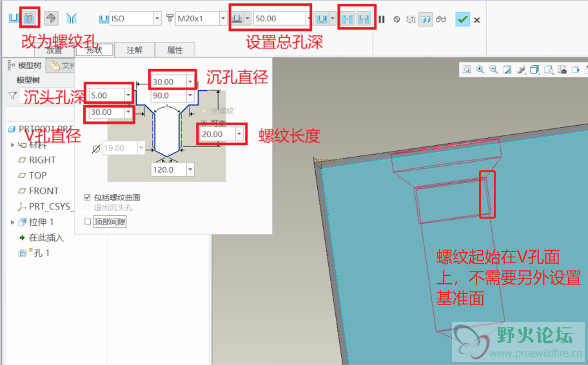Select the no preview mode icon
This screenshot has height=365, width=588.
397,19
